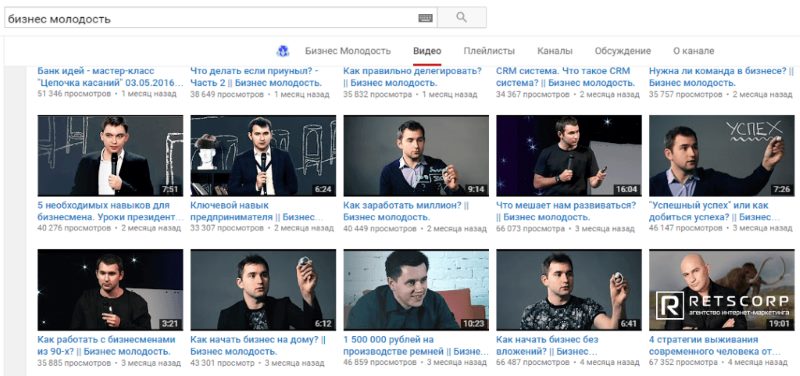Screen dimensions: 800x376
Task: Click the Бизнес Молодость channel avatar icon
Action: [283, 51]
